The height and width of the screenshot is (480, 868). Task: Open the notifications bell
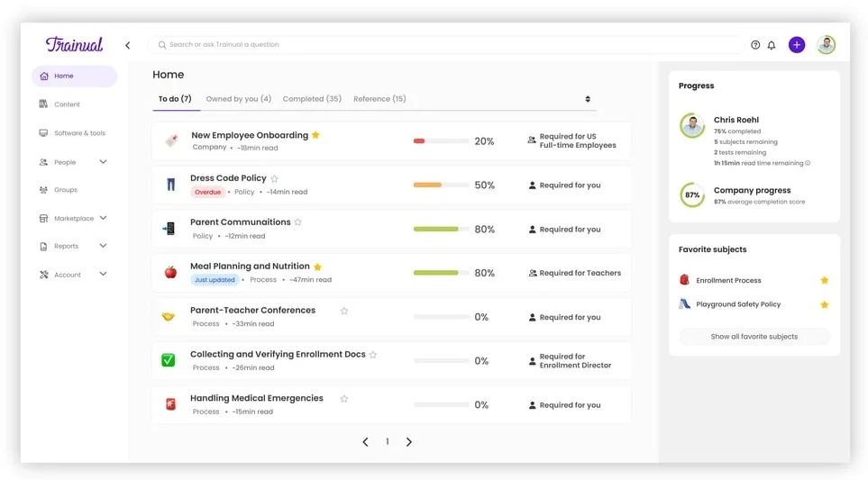coord(772,45)
